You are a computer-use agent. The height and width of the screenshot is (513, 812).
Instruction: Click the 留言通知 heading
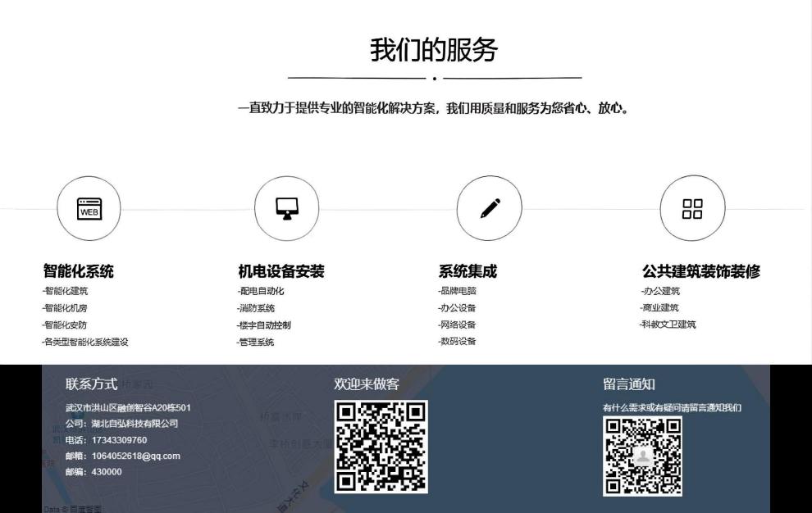(629, 384)
